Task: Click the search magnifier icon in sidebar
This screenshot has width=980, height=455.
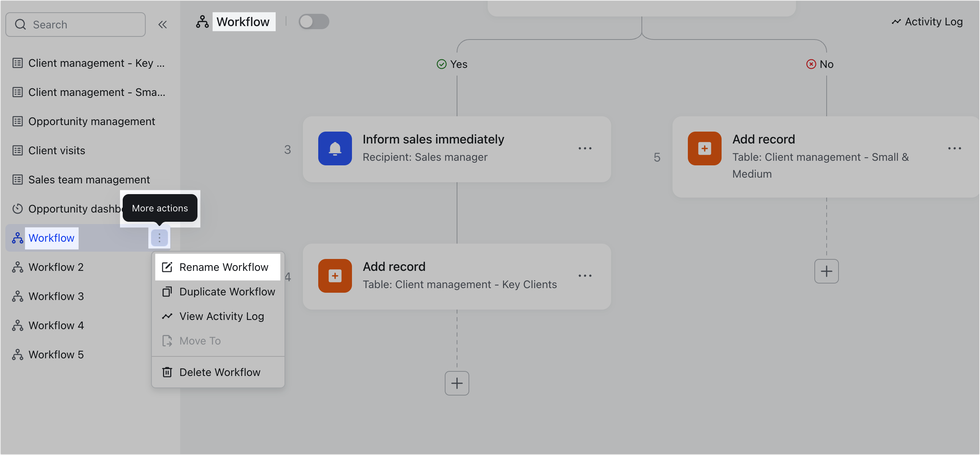Action: point(21,24)
